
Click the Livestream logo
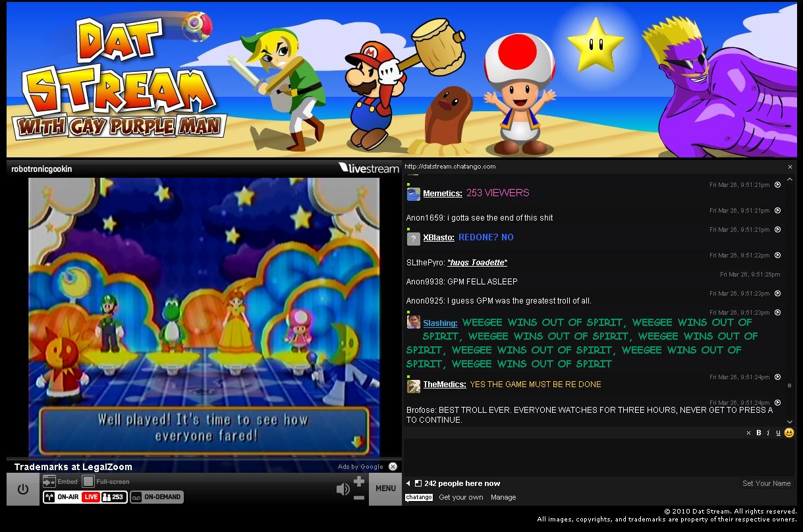369,168
